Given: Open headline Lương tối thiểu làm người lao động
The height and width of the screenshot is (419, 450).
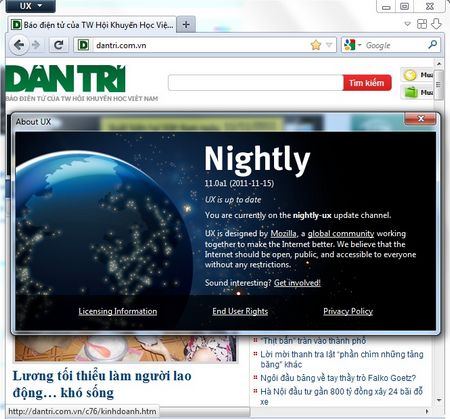Looking at the screenshot, I should click(102, 384).
